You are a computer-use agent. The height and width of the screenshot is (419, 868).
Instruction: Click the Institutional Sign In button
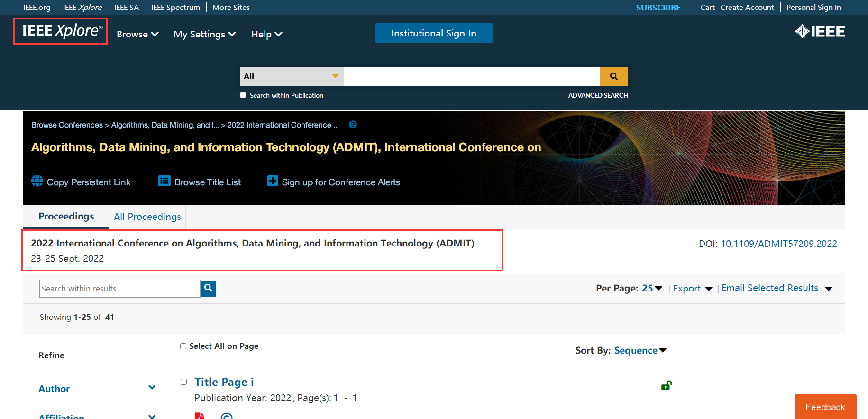click(x=433, y=33)
